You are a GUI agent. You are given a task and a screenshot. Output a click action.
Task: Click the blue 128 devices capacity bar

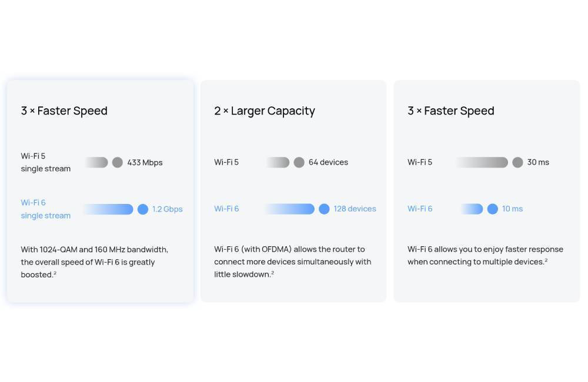[290, 209]
